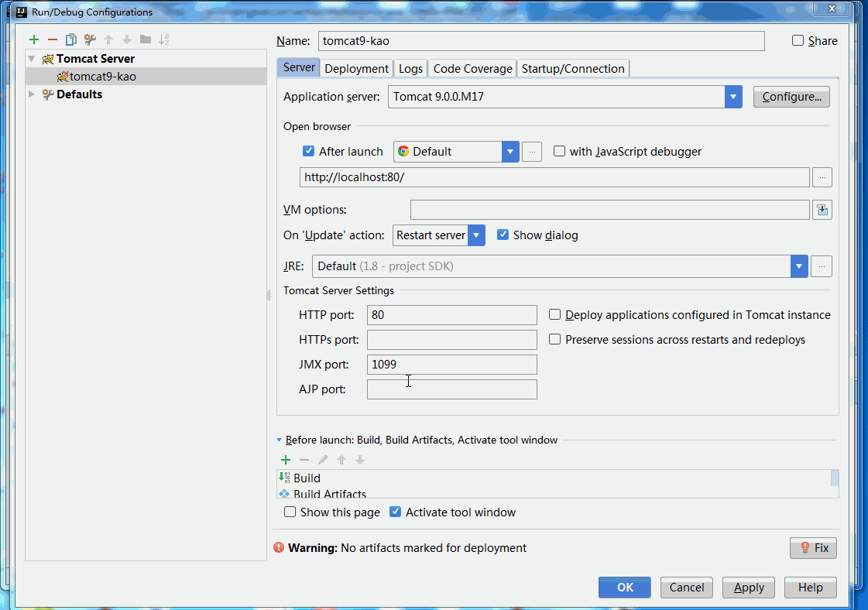Click red warning icon beside Warning text

pyautogui.click(x=279, y=547)
